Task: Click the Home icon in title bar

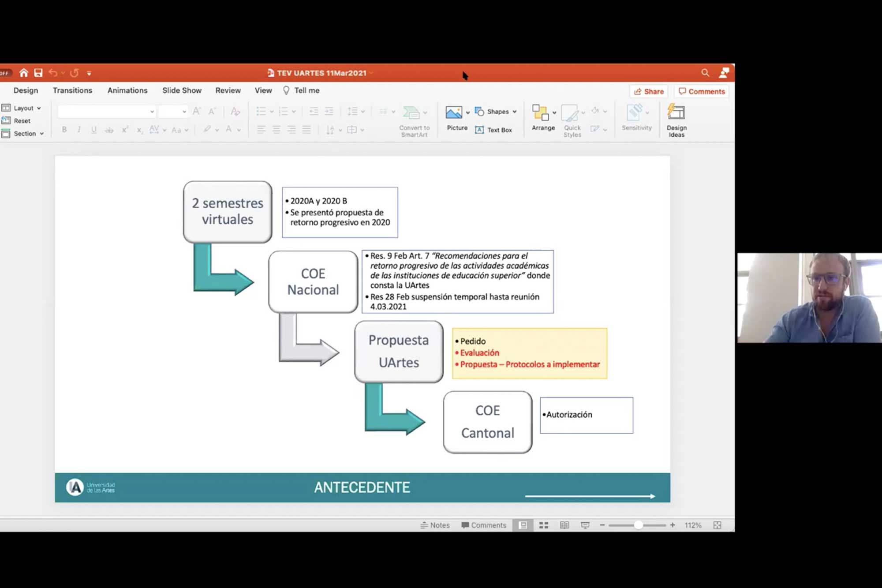Action: tap(24, 73)
